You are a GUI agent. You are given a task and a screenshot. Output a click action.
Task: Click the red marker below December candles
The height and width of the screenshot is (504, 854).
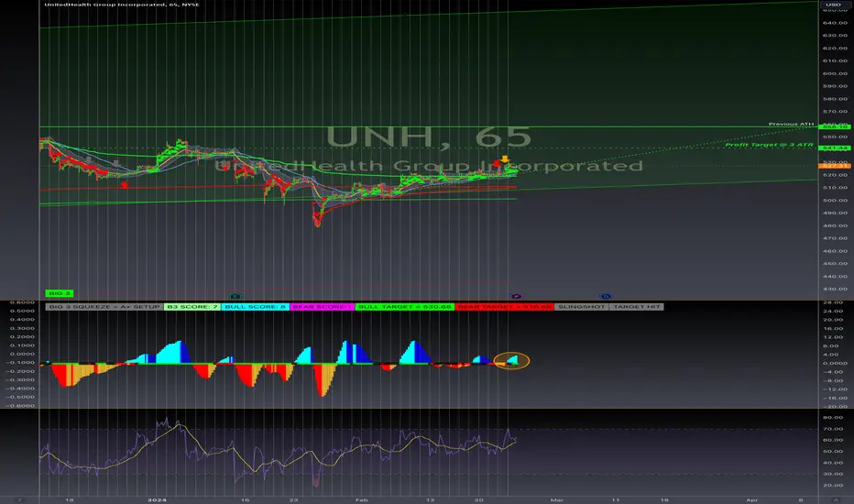[x=125, y=185]
